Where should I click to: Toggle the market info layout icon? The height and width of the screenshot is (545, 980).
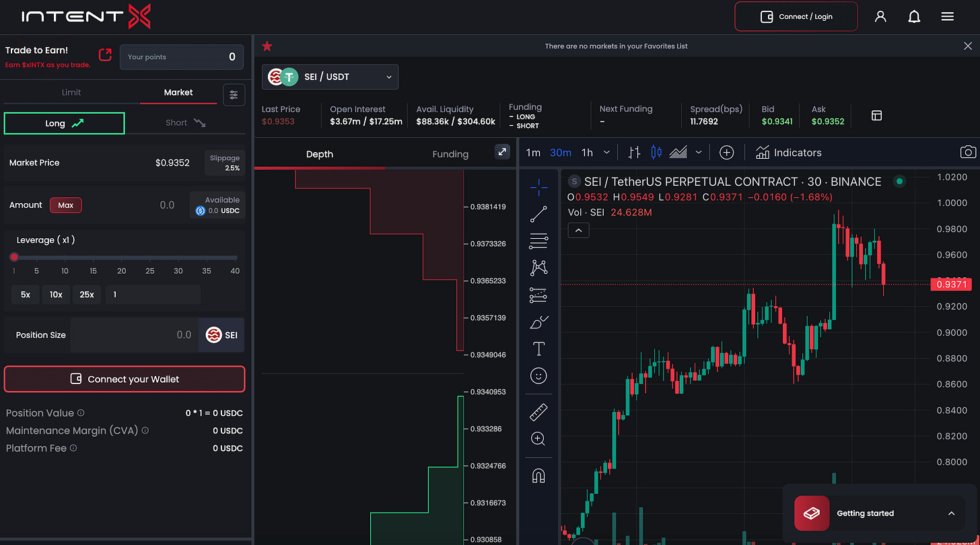coord(876,116)
